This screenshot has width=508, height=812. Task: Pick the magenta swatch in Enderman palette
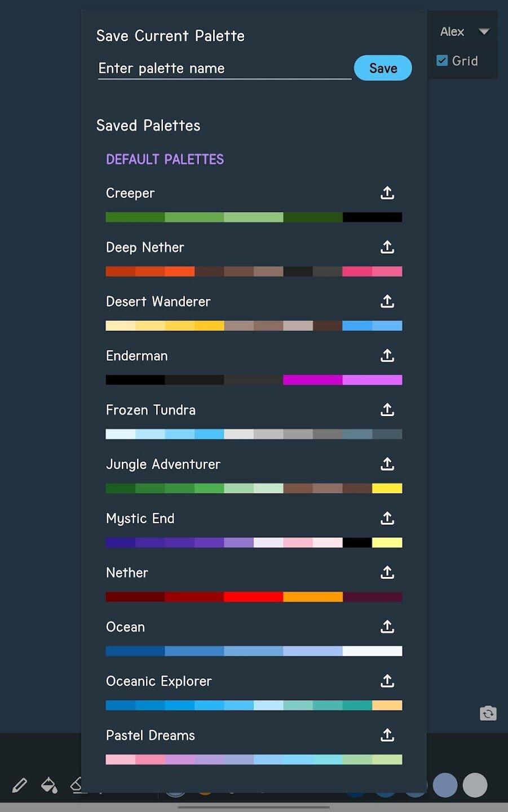313,380
